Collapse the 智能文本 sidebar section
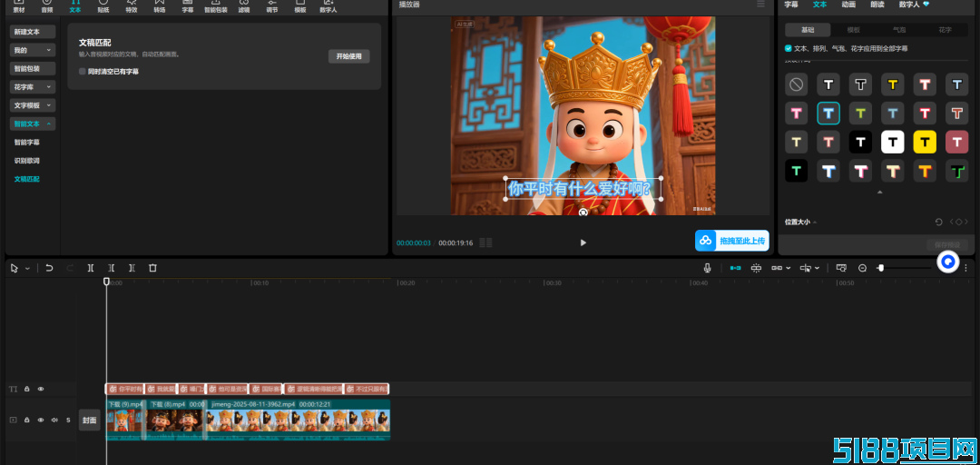The image size is (980, 465). (x=33, y=124)
